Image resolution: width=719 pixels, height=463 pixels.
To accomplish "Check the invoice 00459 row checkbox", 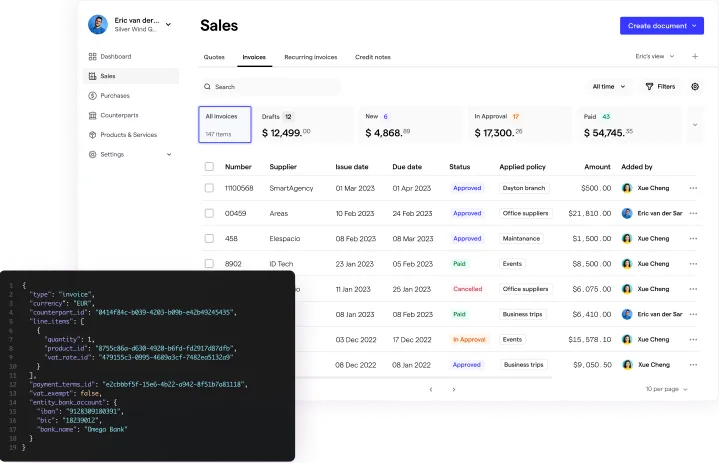I will [209, 213].
